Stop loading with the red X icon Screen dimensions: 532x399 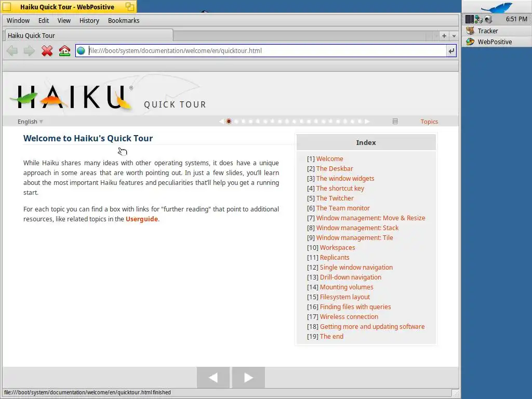click(x=47, y=51)
